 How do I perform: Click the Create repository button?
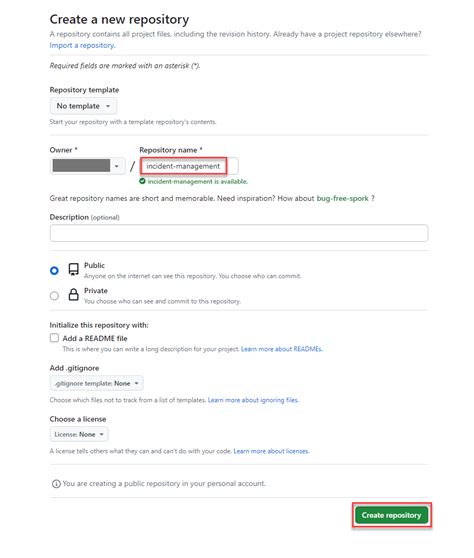[x=391, y=515]
